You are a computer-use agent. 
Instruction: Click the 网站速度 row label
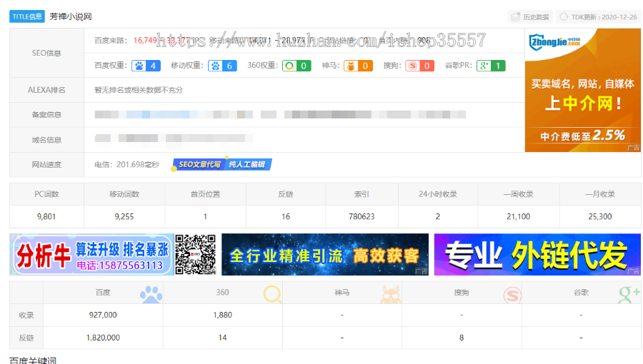[46, 165]
